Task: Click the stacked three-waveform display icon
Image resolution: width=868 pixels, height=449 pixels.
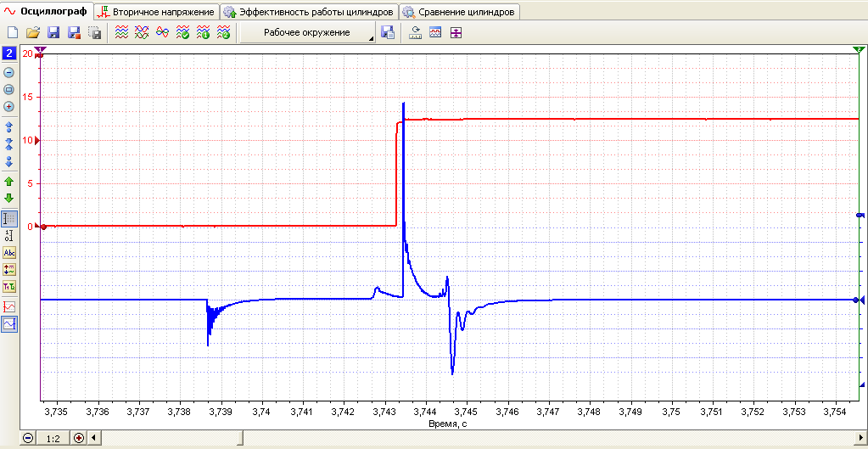Action: pyautogui.click(x=121, y=32)
